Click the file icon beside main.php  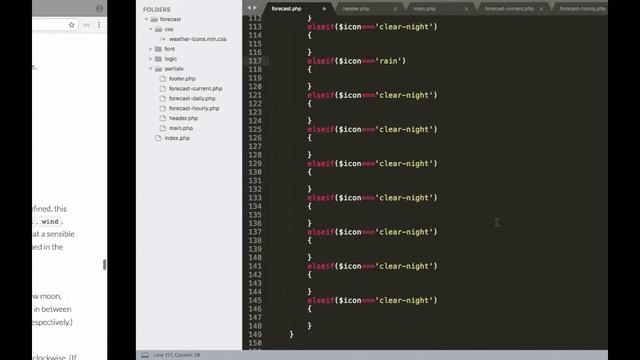(163, 128)
